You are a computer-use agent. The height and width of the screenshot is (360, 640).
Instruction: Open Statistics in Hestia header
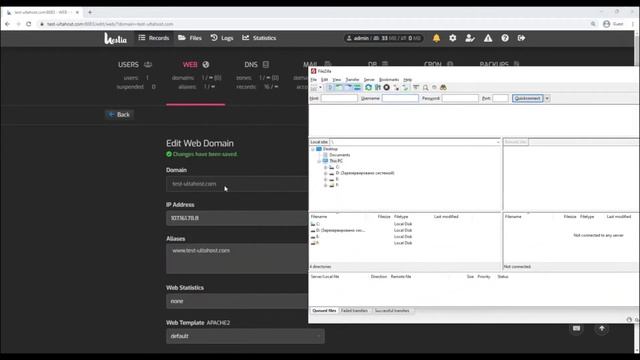(x=259, y=38)
